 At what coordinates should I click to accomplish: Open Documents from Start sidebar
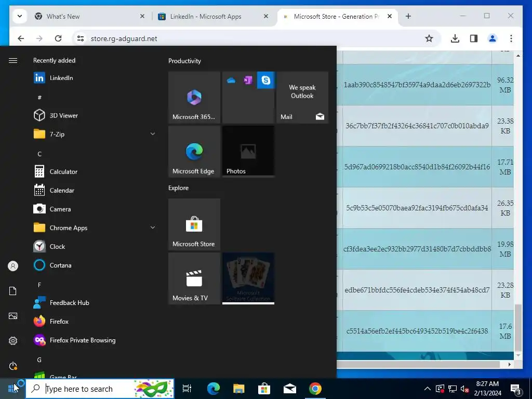(x=13, y=291)
